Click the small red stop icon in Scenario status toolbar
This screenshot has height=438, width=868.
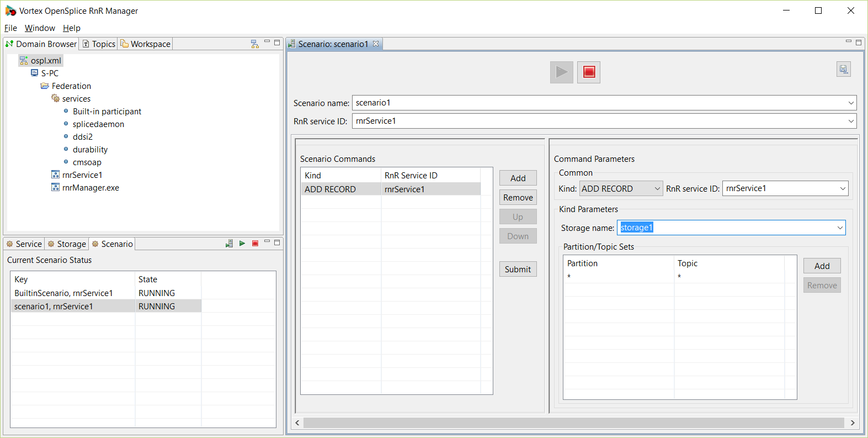click(x=255, y=243)
